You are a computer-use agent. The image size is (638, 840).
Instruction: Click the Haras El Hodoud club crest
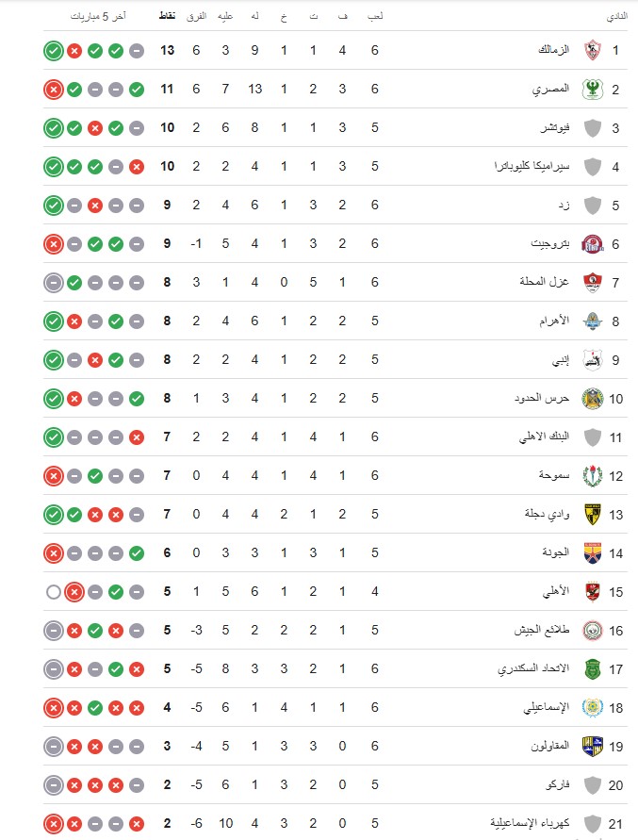pyautogui.click(x=592, y=399)
